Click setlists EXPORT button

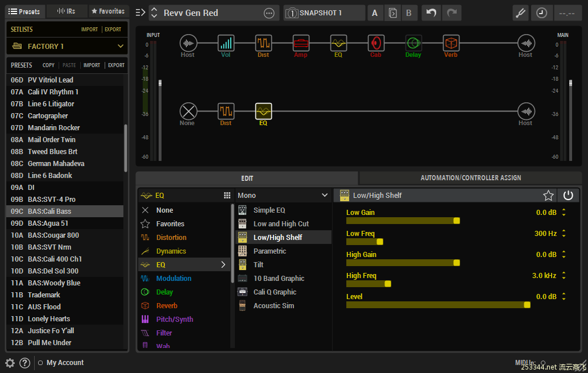click(x=113, y=29)
